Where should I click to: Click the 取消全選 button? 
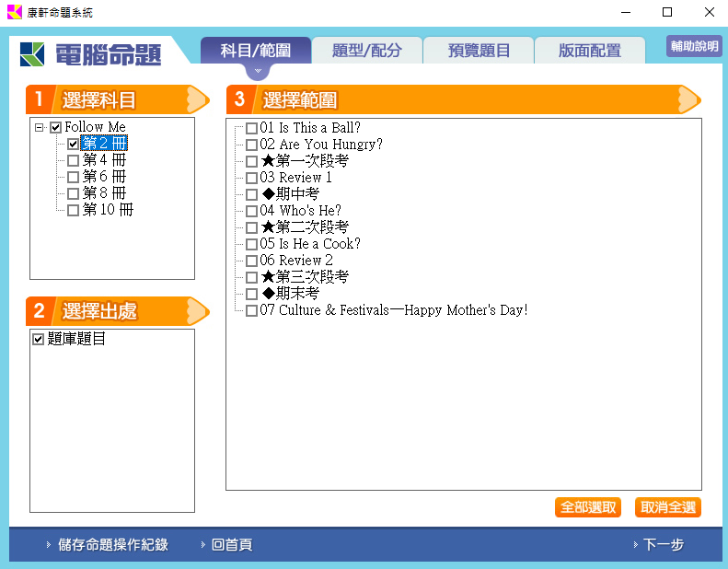(x=668, y=507)
